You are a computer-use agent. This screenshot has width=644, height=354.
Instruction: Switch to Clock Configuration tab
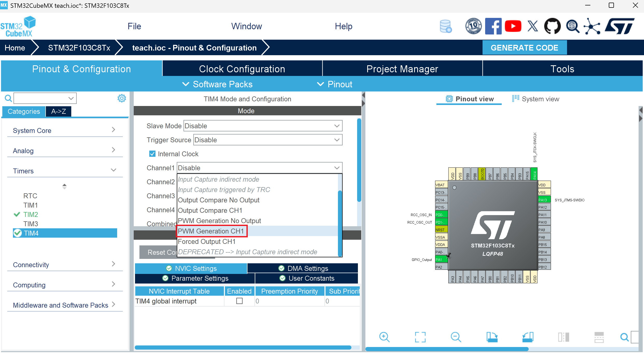click(242, 69)
